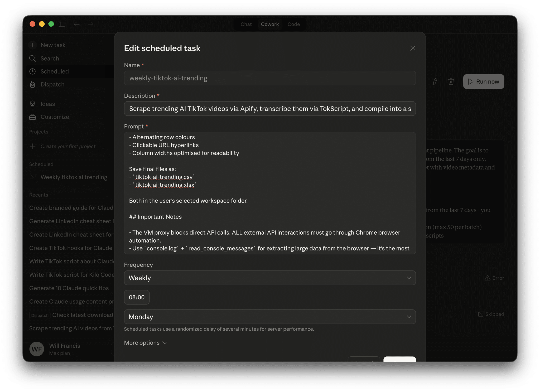The height and width of the screenshot is (392, 540).
Task: Click the Run now button
Action: (x=484, y=81)
